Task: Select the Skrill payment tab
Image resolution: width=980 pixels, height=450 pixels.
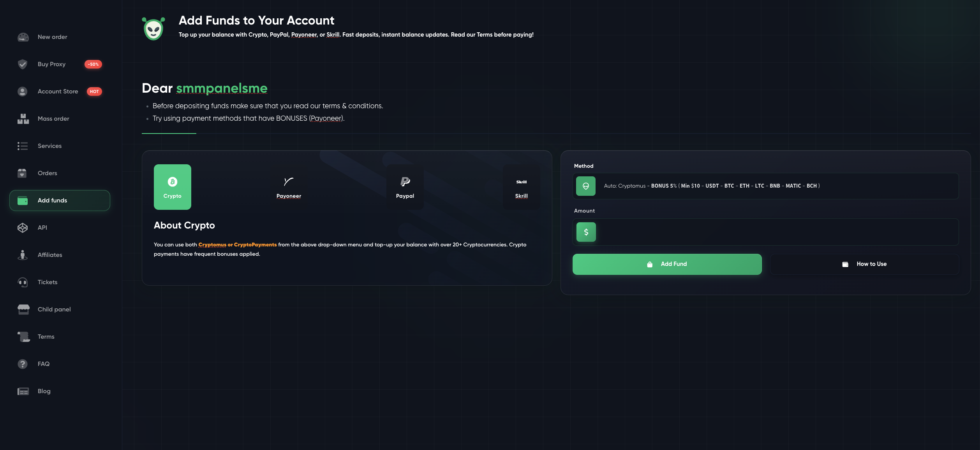Action: (521, 187)
